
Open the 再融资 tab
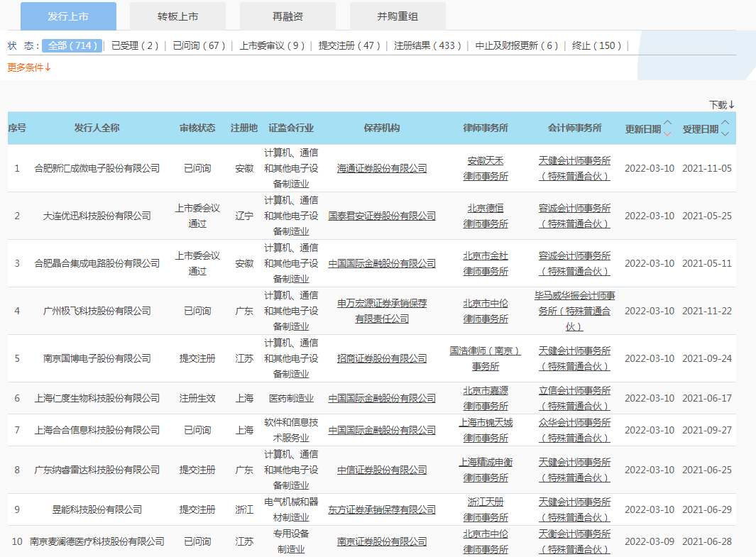click(x=287, y=16)
